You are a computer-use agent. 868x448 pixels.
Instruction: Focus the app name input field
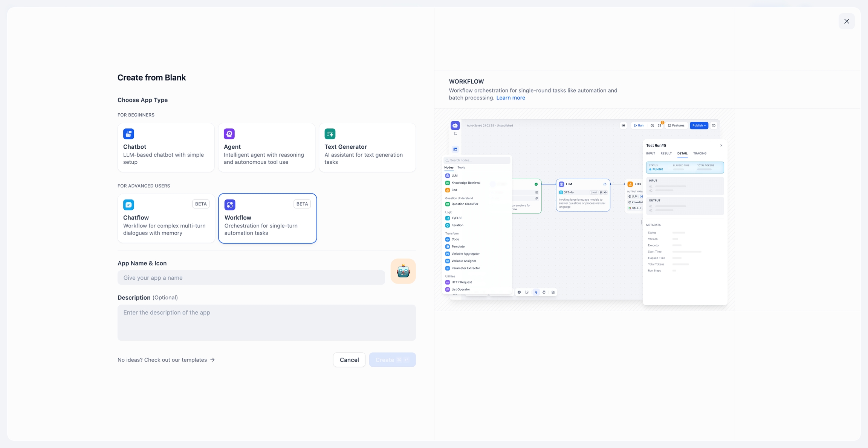coord(251,278)
